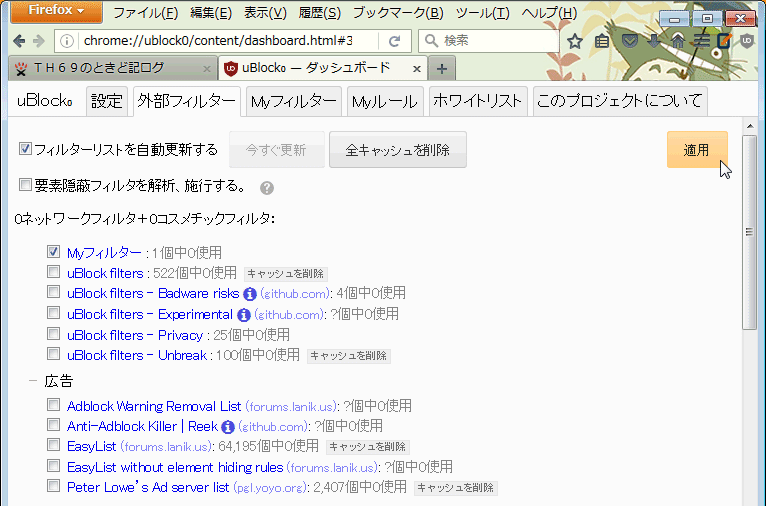
Task: Enable uBlock filters Privacy checkbox
Action: (x=53, y=334)
